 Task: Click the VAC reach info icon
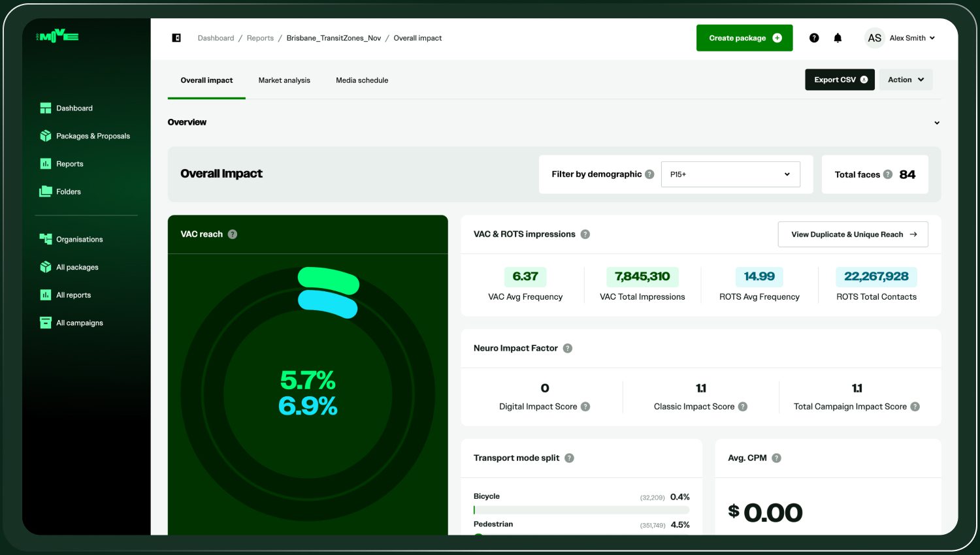[x=233, y=234]
